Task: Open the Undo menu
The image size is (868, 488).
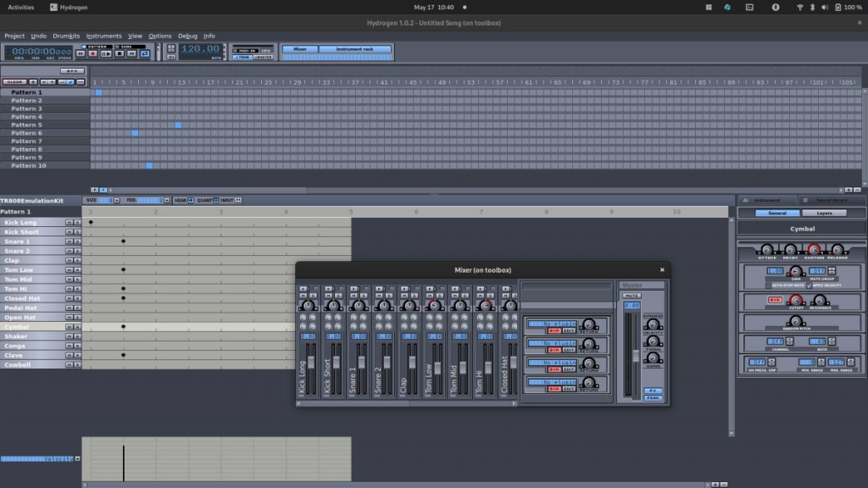Action: coord(39,36)
